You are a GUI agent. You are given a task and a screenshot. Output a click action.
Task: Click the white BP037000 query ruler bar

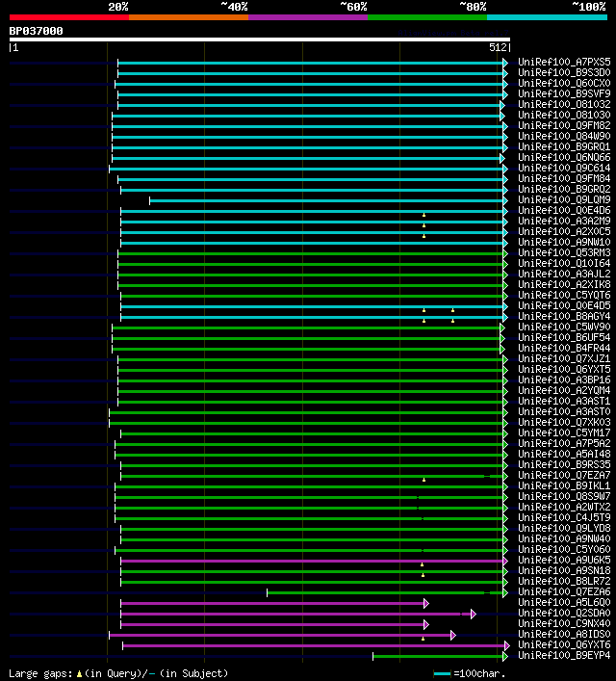tap(260, 39)
